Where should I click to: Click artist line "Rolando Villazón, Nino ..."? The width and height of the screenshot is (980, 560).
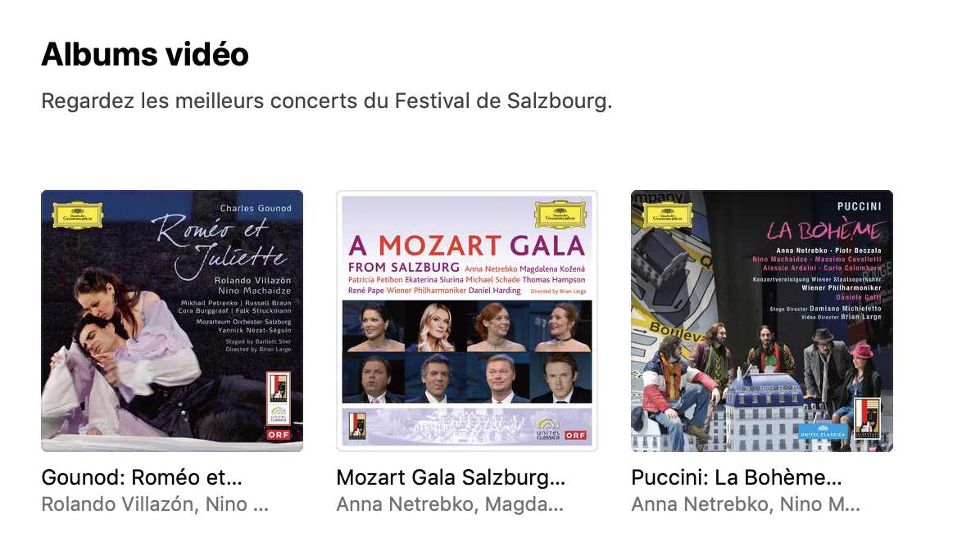tap(155, 504)
